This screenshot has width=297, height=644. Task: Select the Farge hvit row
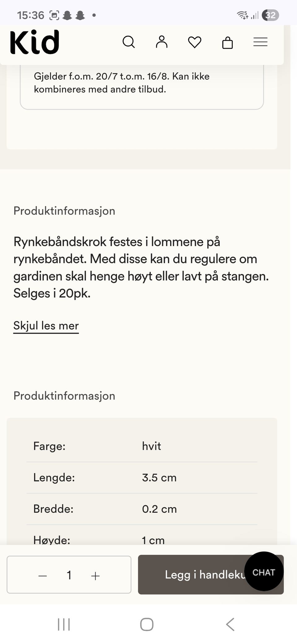coord(142,446)
